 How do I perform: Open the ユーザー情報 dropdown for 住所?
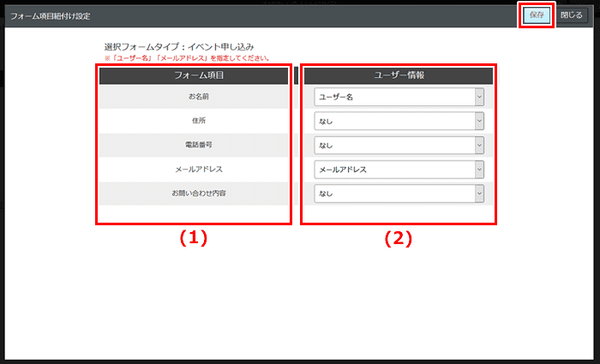pyautogui.click(x=399, y=122)
